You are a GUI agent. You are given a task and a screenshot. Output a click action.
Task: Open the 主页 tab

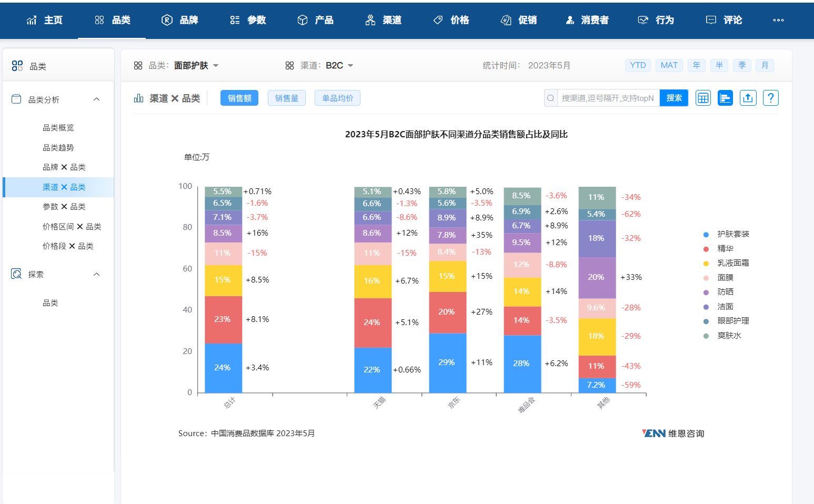44,20
